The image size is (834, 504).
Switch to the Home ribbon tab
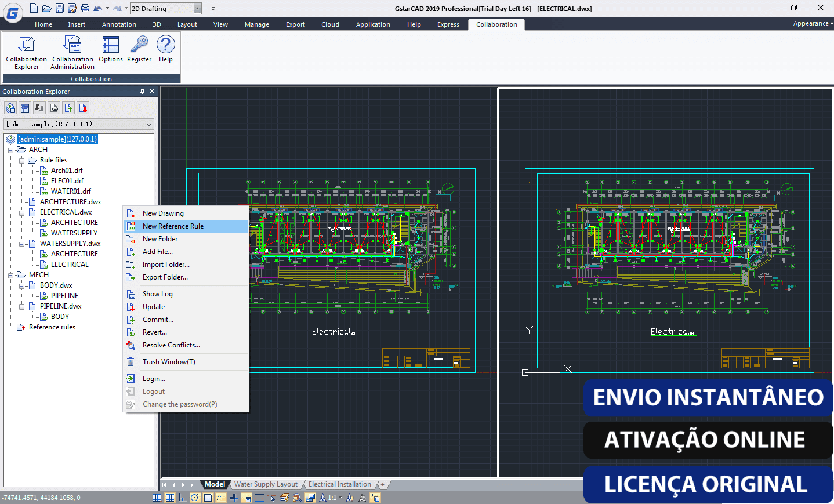[43, 24]
